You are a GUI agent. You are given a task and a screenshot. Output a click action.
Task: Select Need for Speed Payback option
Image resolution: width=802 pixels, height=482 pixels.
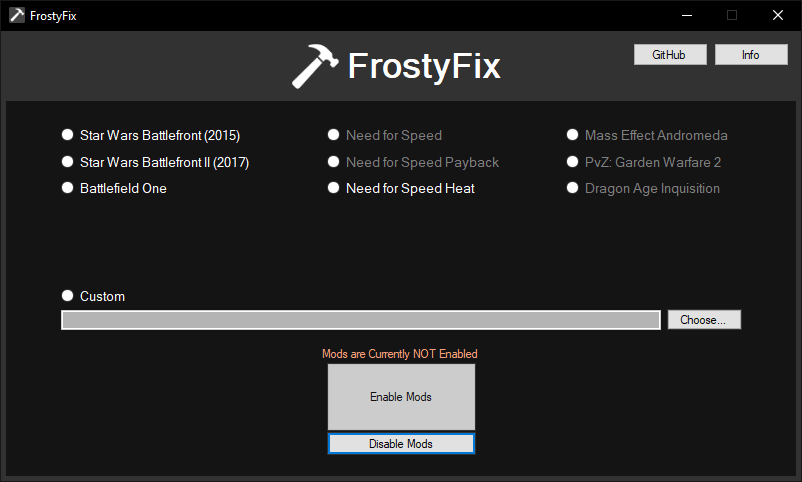[x=334, y=162]
